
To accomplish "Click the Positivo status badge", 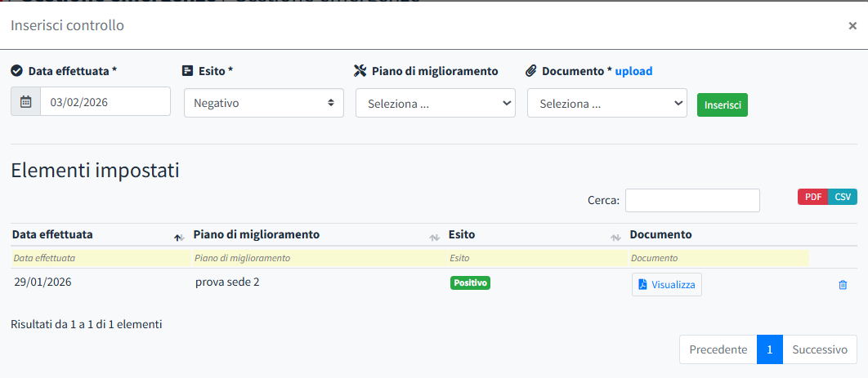I will pos(470,283).
